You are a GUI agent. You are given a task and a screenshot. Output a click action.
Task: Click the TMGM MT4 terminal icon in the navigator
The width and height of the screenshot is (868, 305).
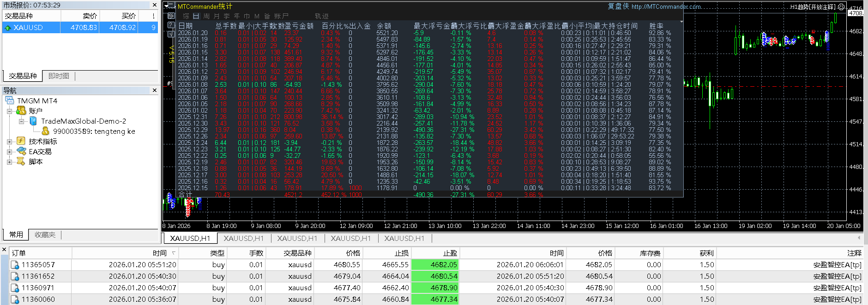pos(10,101)
